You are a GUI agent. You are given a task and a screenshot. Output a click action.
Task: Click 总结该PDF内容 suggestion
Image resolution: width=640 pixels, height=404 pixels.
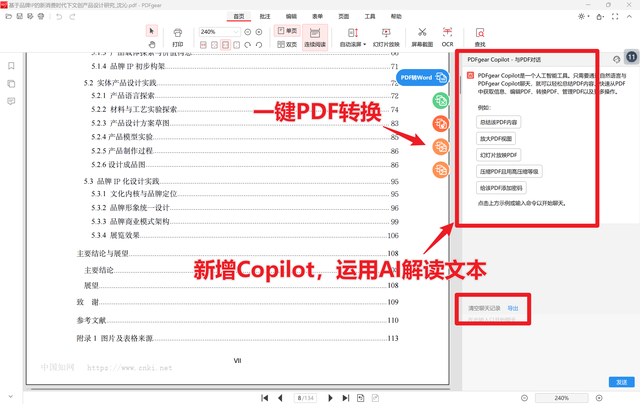[498, 122]
